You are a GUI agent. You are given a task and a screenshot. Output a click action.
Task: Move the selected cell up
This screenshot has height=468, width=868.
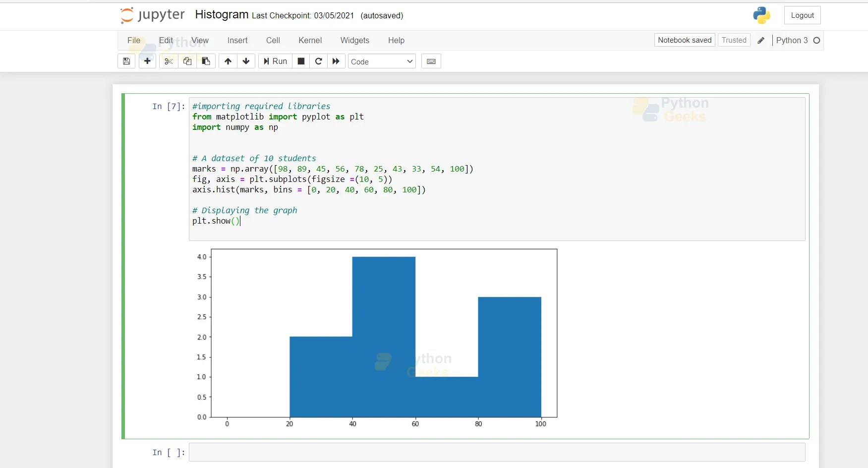[x=228, y=61]
